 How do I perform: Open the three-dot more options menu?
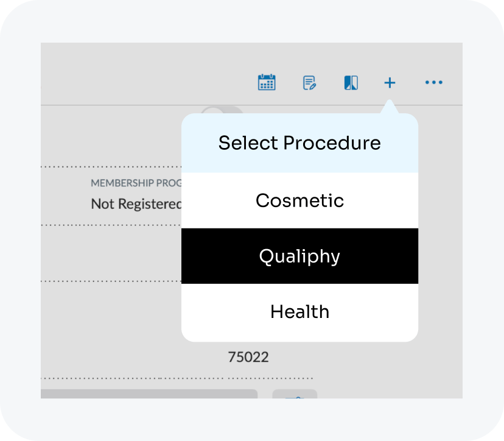[433, 82]
